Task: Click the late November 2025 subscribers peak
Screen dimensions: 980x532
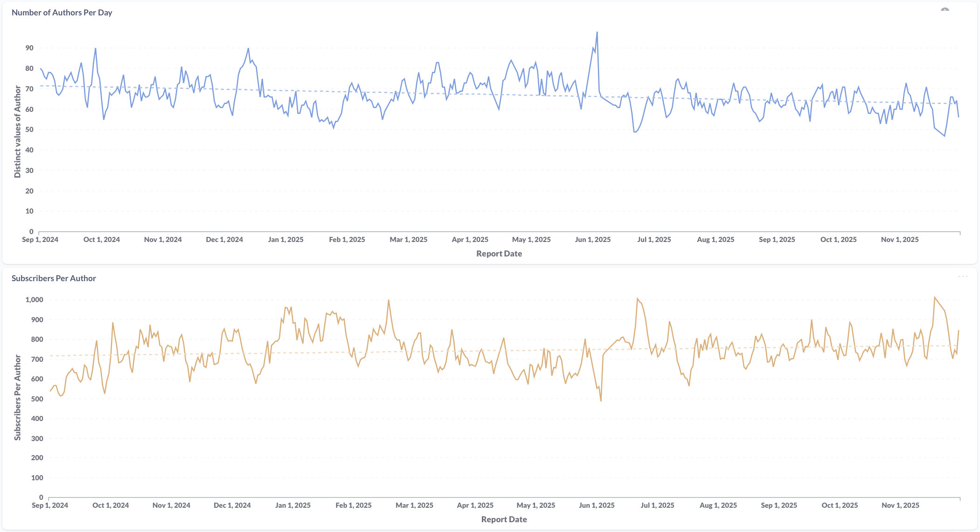Action: tap(935, 297)
